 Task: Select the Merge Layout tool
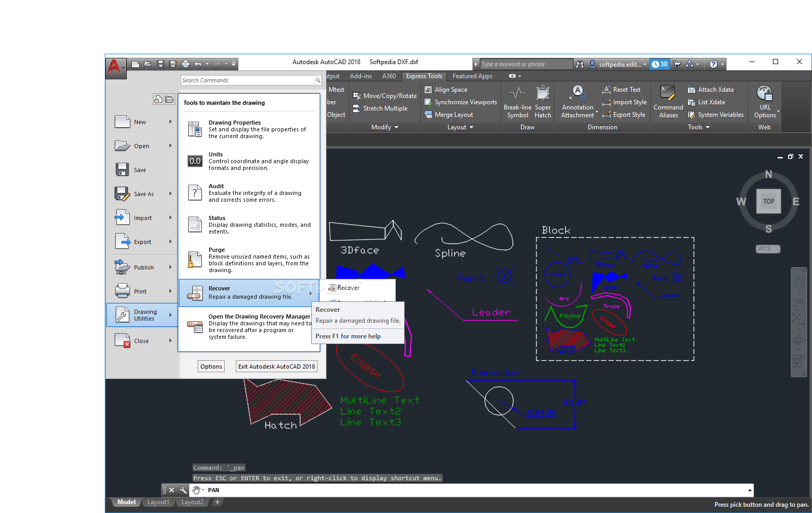449,115
